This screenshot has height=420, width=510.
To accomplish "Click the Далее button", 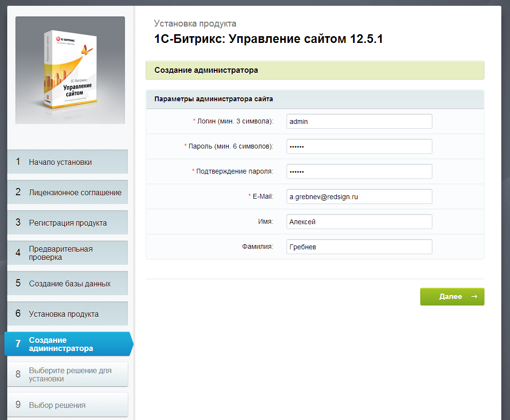I will pyautogui.click(x=452, y=297).
